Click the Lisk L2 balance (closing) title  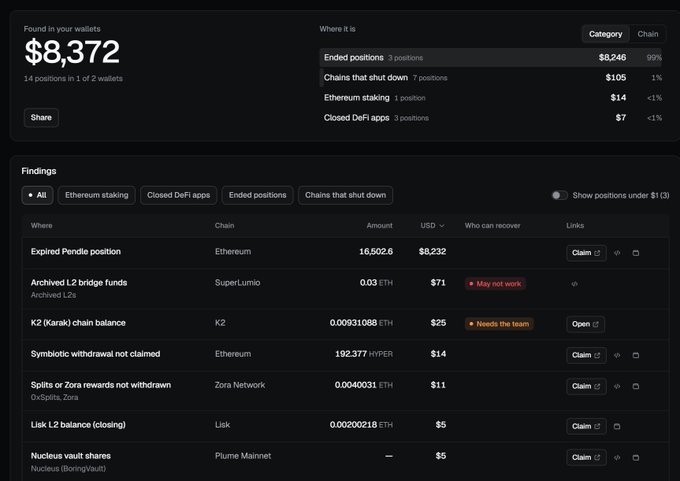(78, 425)
